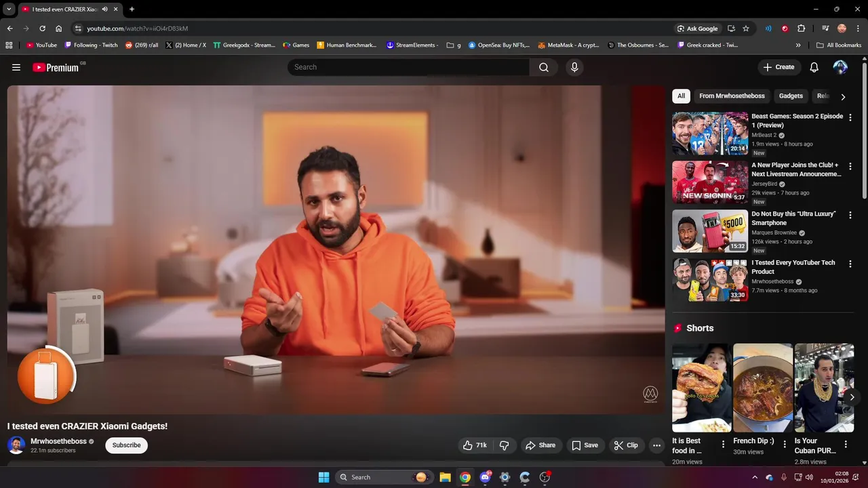This screenshot has width=868, height=488.
Task: Open more actions below the video
Action: tap(656, 445)
